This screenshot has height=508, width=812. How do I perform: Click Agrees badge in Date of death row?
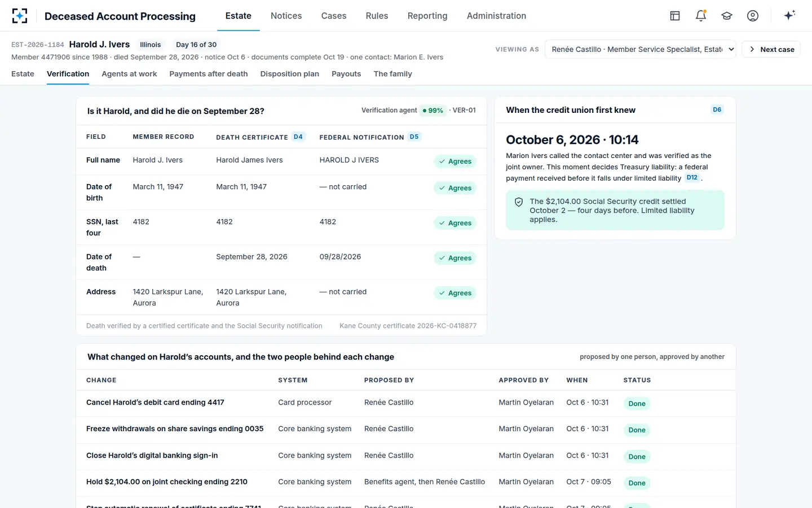[x=455, y=258]
